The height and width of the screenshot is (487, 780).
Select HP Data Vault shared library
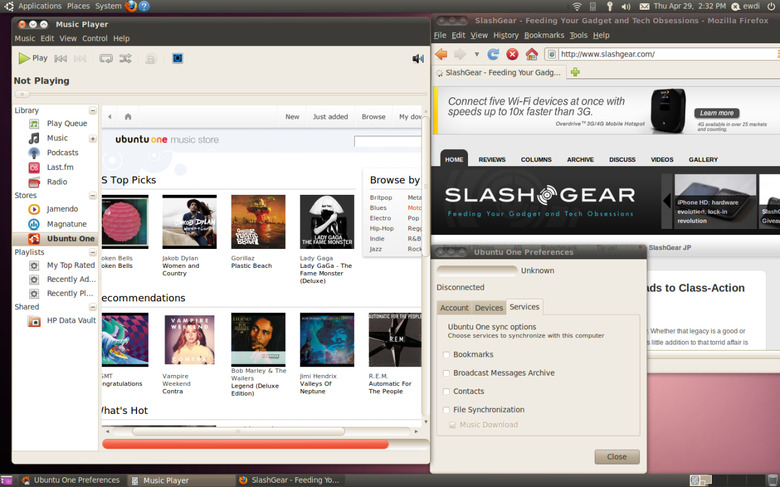coord(71,320)
